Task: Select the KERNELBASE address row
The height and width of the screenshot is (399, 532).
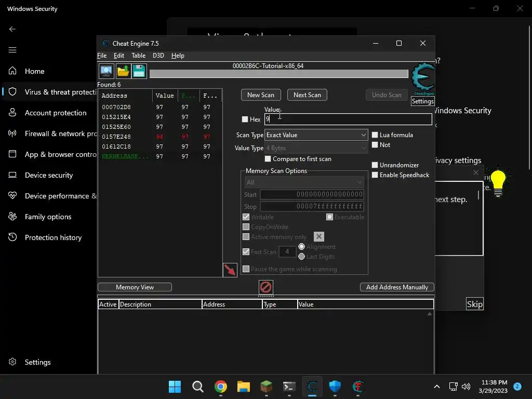Action: click(x=160, y=156)
